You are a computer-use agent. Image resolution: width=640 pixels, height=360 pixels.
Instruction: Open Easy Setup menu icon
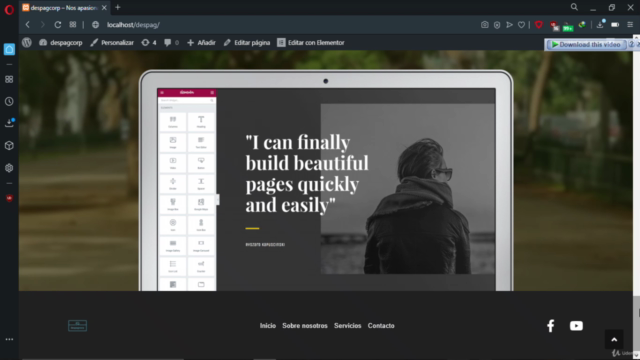tap(630, 25)
